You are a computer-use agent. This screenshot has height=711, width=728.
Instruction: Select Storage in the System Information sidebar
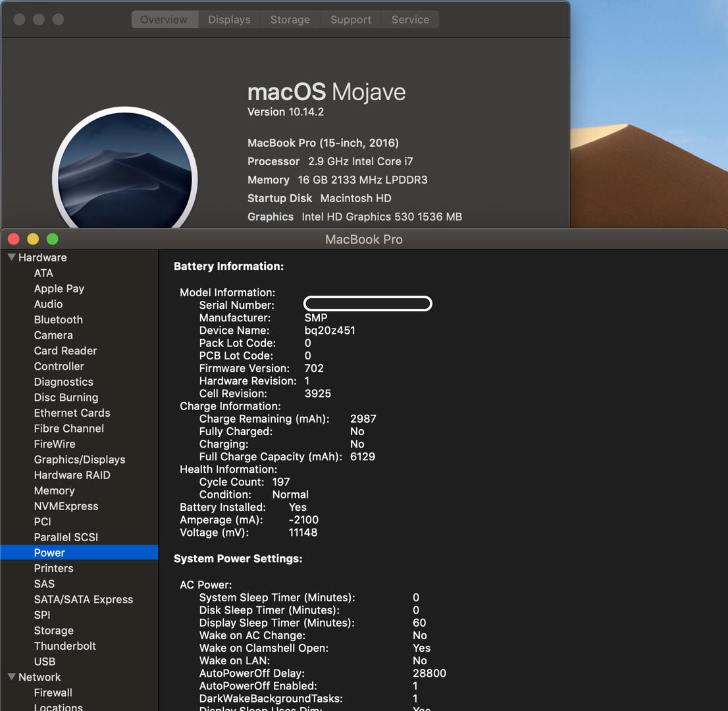coord(54,631)
